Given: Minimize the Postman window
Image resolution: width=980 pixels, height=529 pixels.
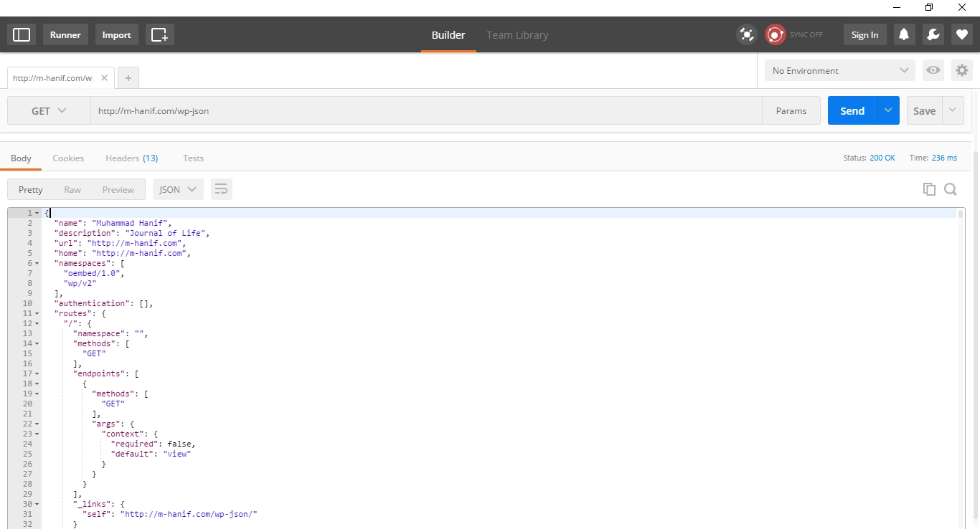Looking at the screenshot, I should tap(897, 7).
